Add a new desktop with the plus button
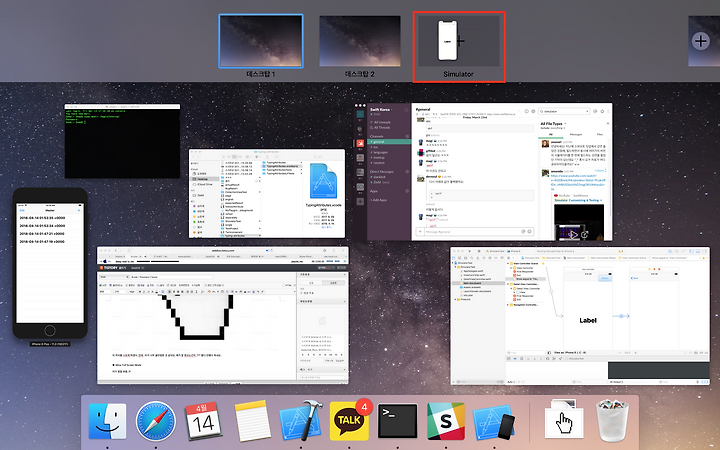Screen dimensions: 720x450 [x=701, y=41]
